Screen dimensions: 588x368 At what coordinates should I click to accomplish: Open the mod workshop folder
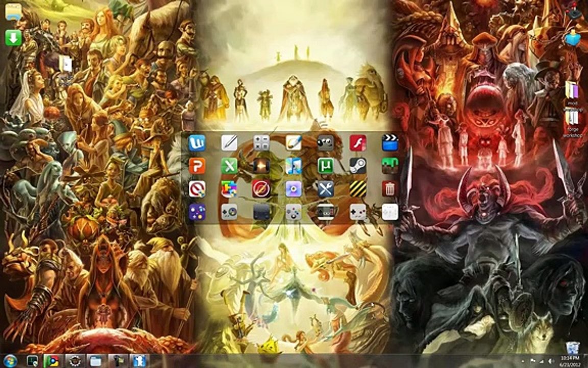[x=573, y=95]
